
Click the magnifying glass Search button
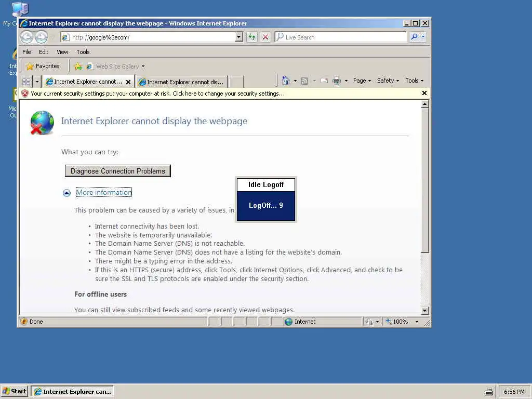[x=414, y=37]
